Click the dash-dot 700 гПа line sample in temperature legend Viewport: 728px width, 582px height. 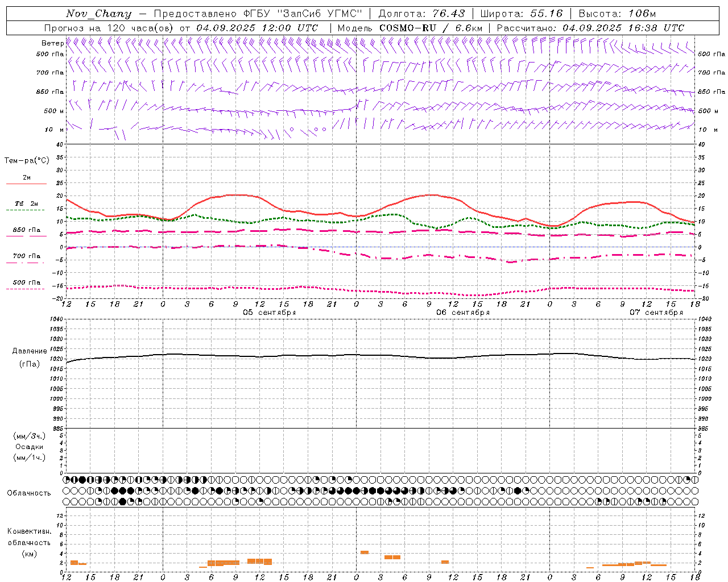(x=26, y=263)
